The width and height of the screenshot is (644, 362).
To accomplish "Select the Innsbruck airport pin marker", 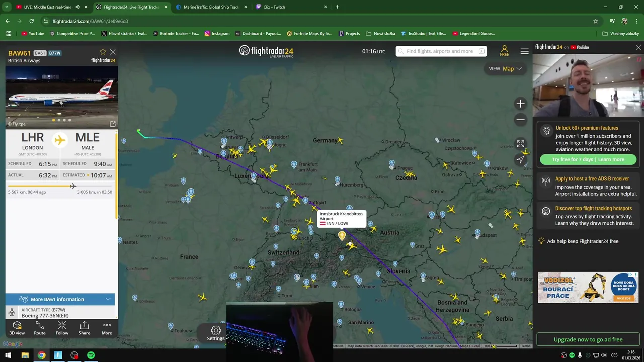I will 342,235.
